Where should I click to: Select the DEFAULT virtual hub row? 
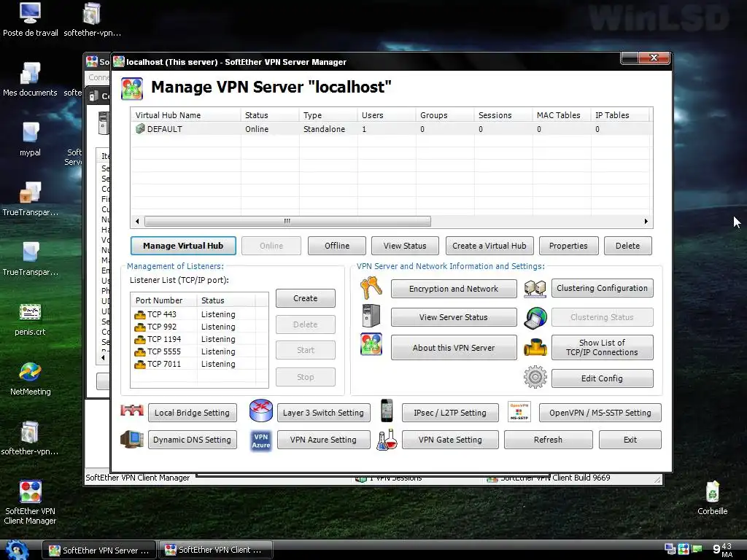coord(392,129)
